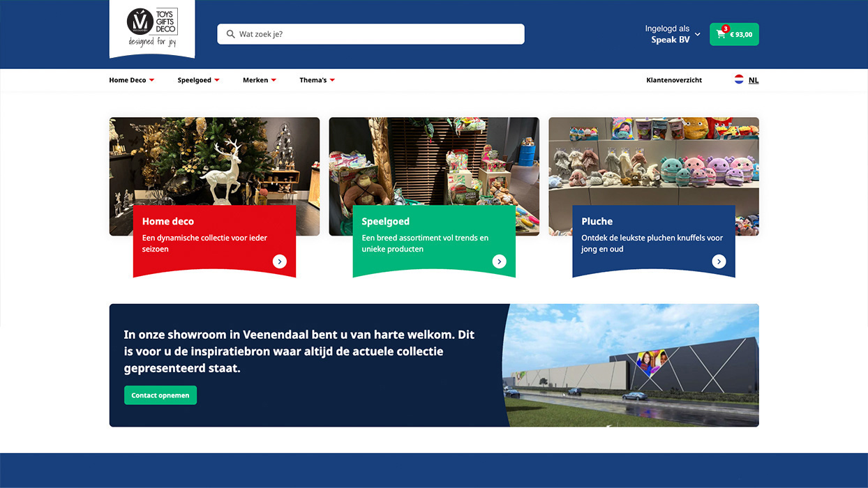This screenshot has width=868, height=488.
Task: Open the Merken dropdown menu
Action: click(259, 80)
